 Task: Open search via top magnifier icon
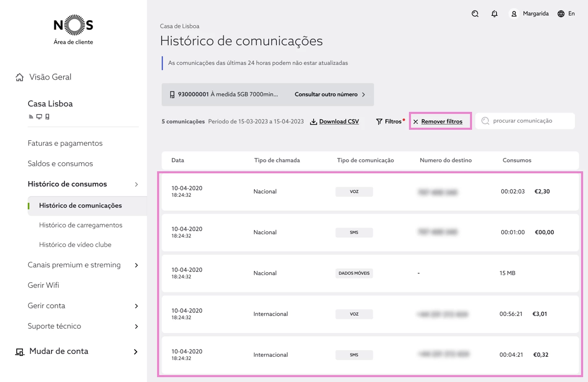pos(475,14)
